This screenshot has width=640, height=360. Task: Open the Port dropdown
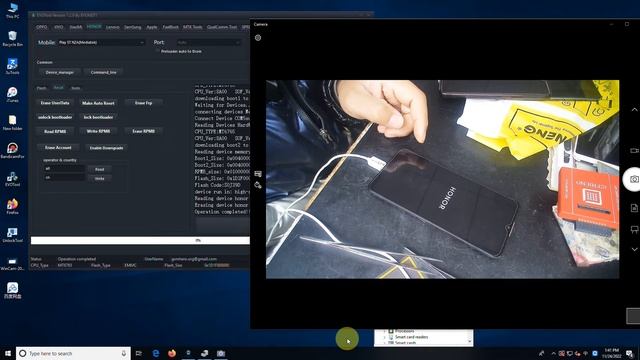pos(208,42)
